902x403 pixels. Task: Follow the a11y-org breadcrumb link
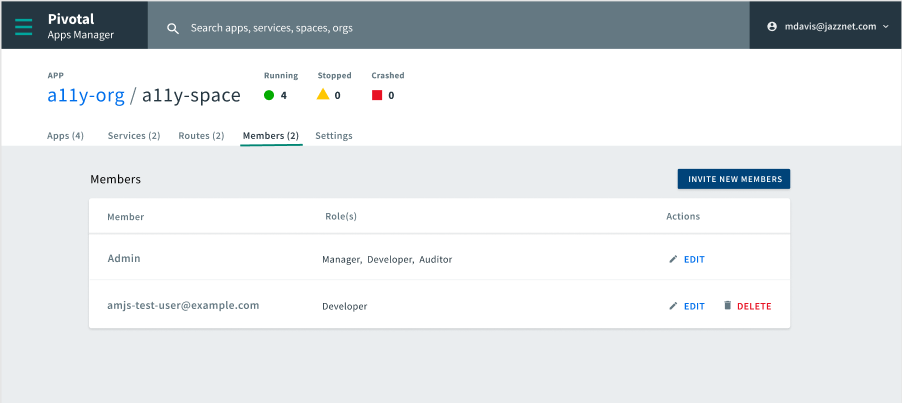tap(86, 96)
